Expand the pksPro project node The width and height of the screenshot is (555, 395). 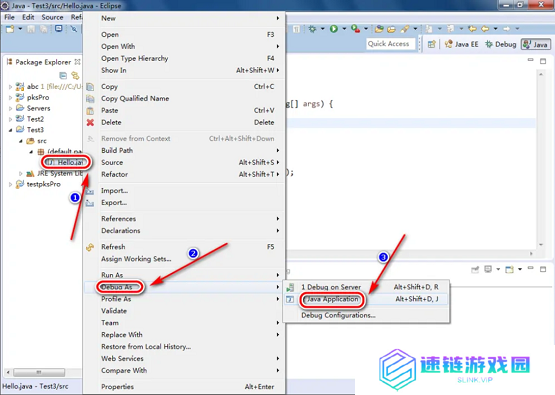pos(10,98)
